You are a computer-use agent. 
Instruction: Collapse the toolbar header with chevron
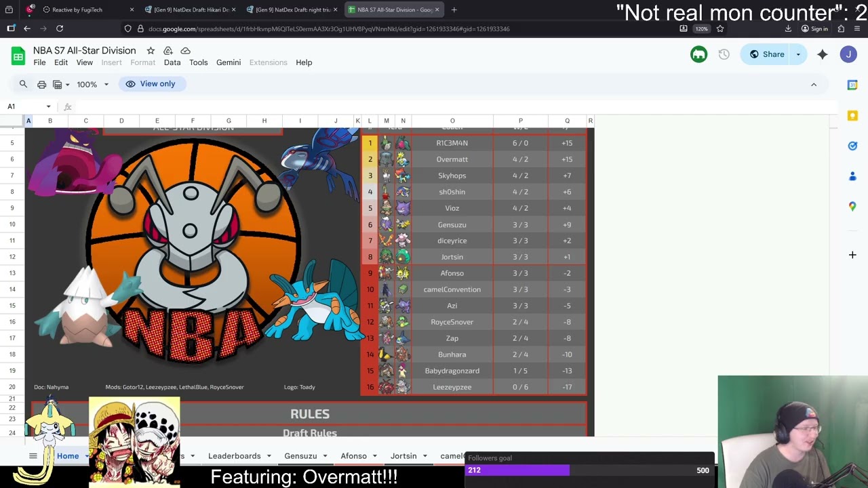(814, 84)
